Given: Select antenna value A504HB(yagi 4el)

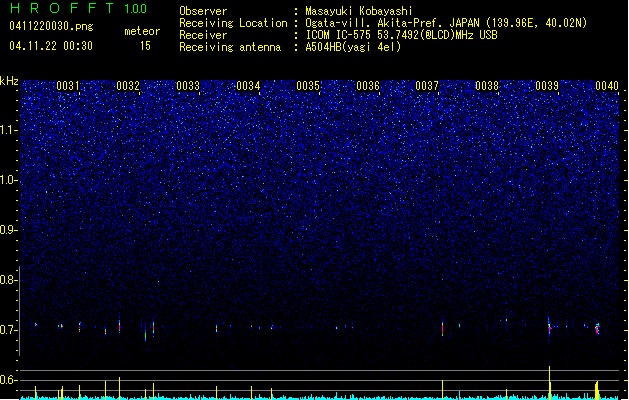Looking at the screenshot, I should (353, 47).
